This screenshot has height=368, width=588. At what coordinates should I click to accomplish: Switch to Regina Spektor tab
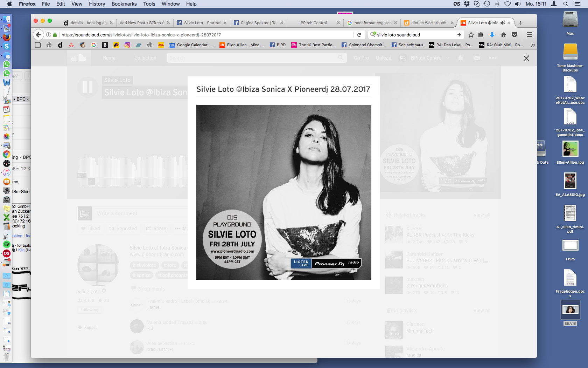pyautogui.click(x=255, y=23)
